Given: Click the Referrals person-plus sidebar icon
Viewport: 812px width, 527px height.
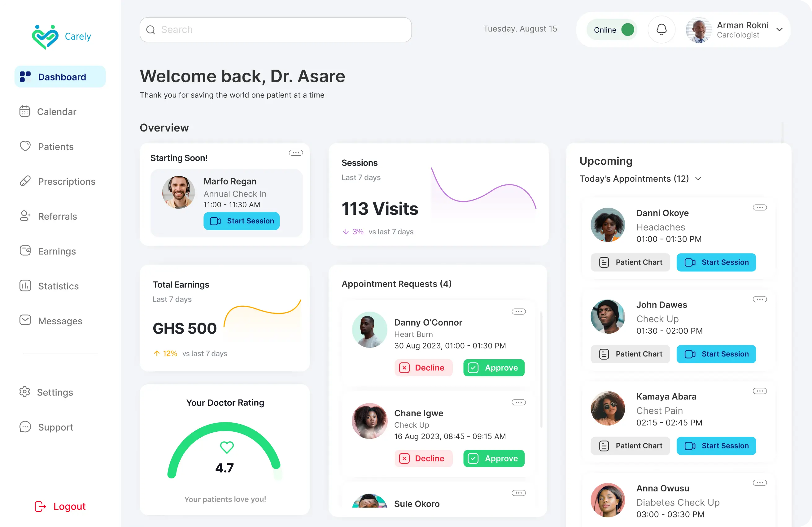Looking at the screenshot, I should coord(25,216).
